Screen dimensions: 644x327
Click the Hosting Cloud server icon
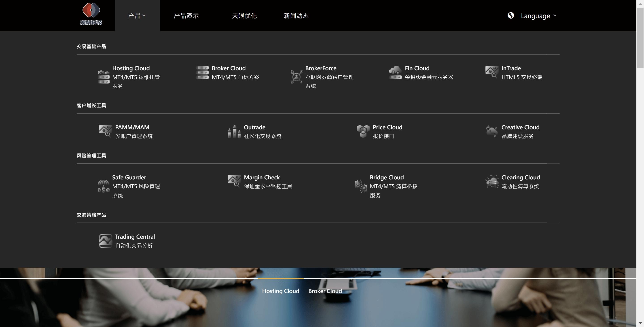[x=104, y=77]
